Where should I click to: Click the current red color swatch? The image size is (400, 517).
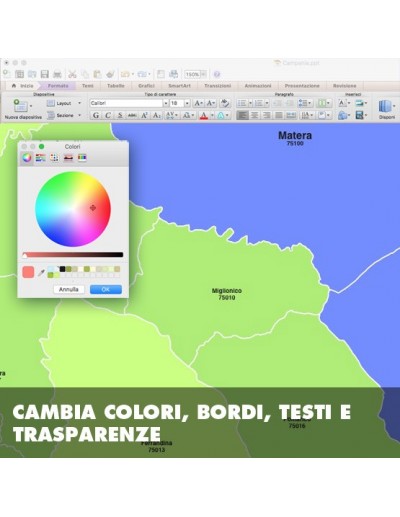click(x=28, y=272)
